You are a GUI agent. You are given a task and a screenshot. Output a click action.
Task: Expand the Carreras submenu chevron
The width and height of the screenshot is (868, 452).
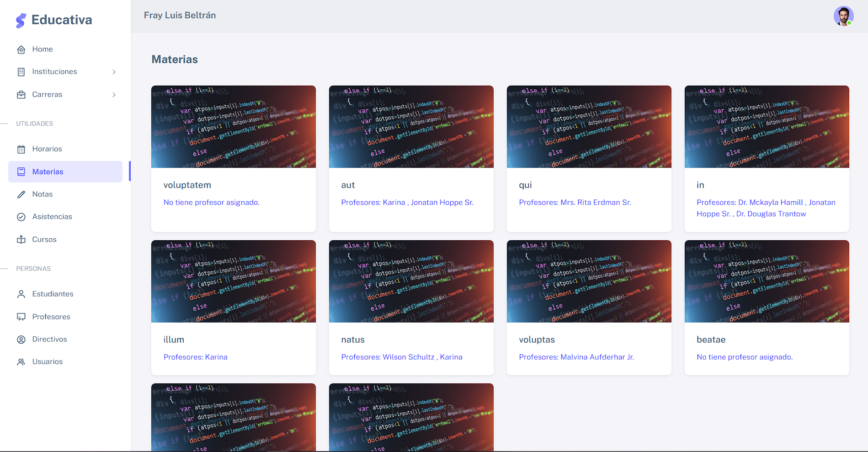click(x=114, y=95)
